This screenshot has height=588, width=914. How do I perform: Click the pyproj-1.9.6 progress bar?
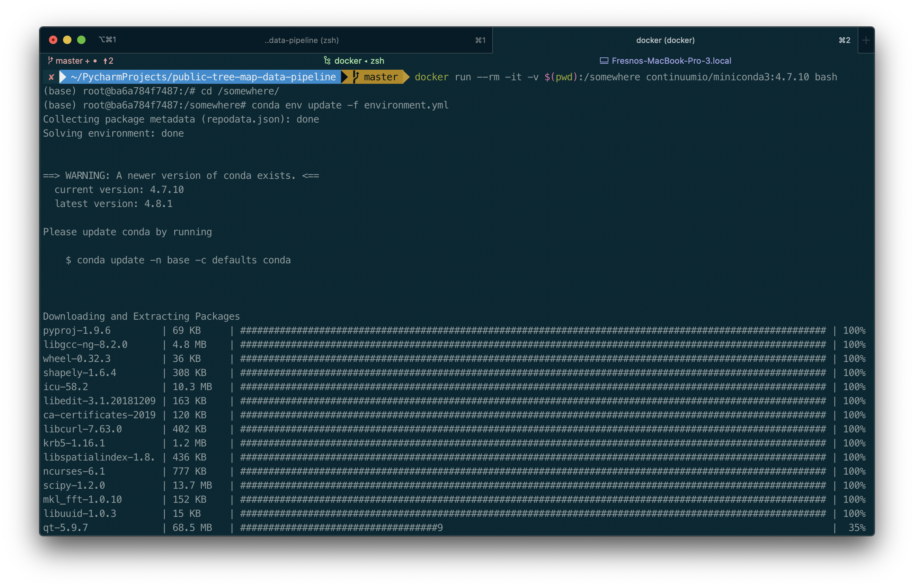click(533, 331)
